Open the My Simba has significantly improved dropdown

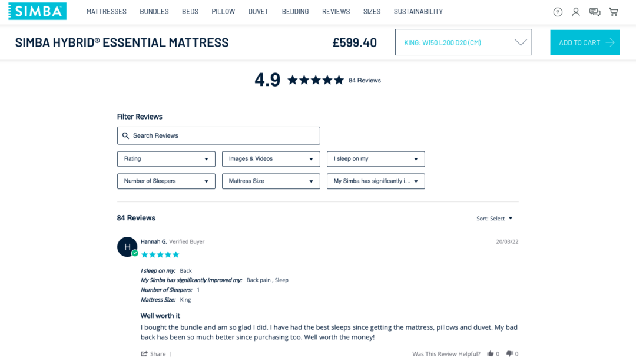376,181
